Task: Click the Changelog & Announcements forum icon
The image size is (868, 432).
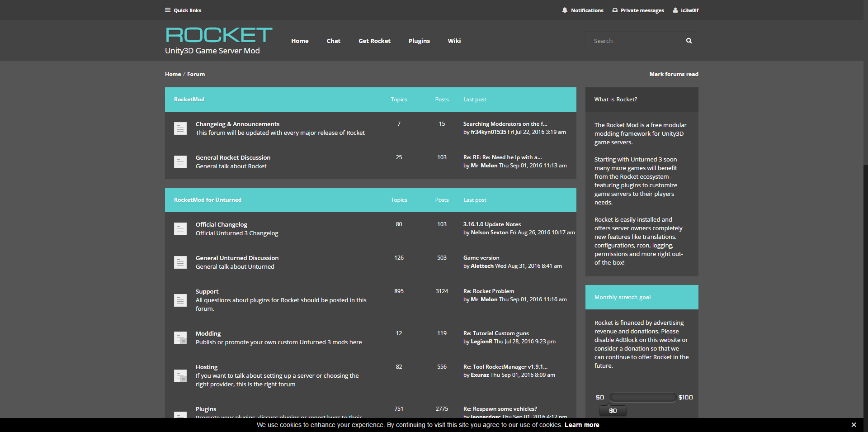Action: [x=180, y=128]
